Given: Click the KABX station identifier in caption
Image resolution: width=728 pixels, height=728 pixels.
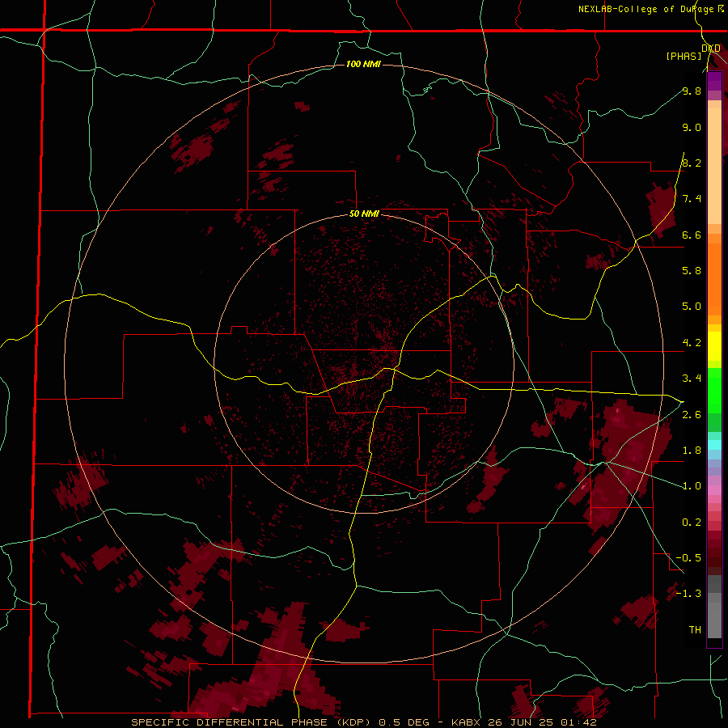Looking at the screenshot, I should [467, 722].
